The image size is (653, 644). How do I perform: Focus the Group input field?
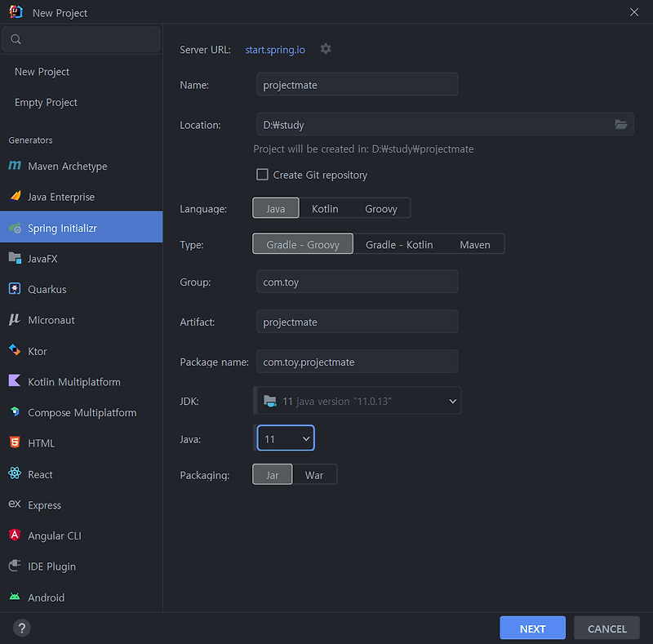[358, 282]
